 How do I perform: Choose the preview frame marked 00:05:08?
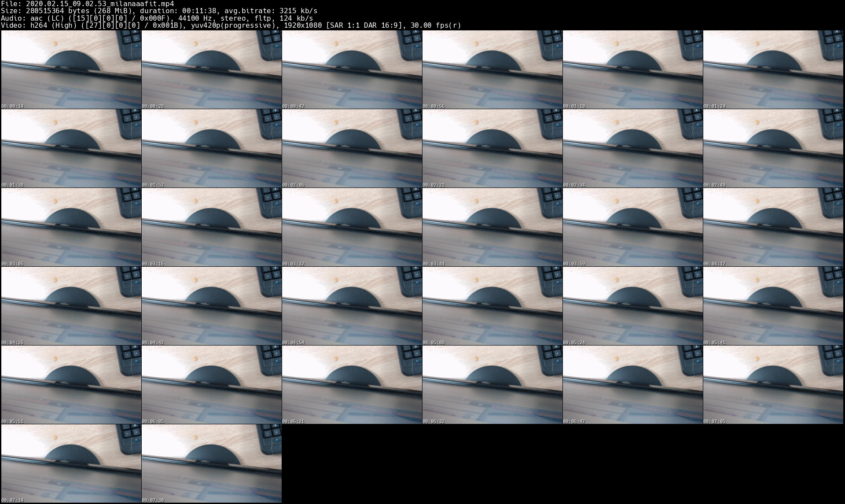point(492,306)
